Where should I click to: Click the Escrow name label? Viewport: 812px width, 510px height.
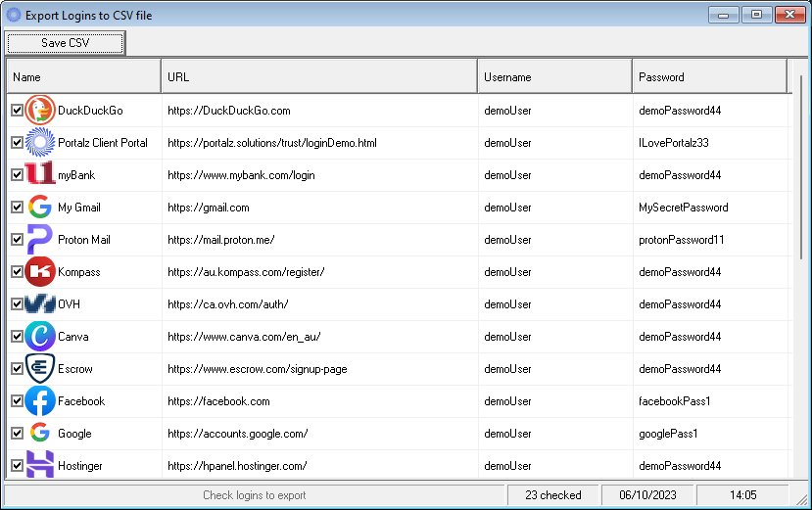click(x=75, y=369)
